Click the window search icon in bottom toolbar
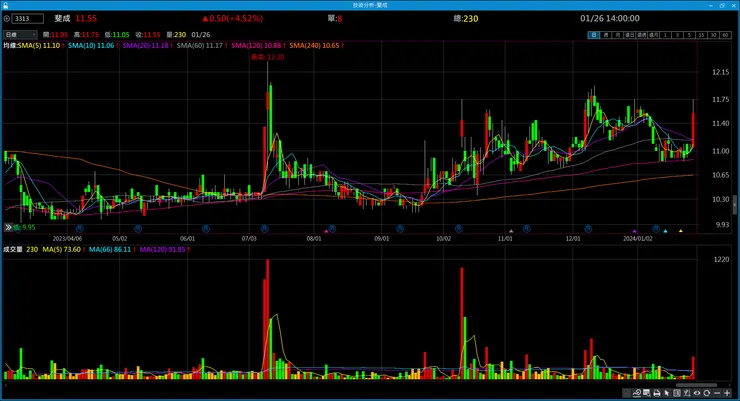 [x=647, y=393]
